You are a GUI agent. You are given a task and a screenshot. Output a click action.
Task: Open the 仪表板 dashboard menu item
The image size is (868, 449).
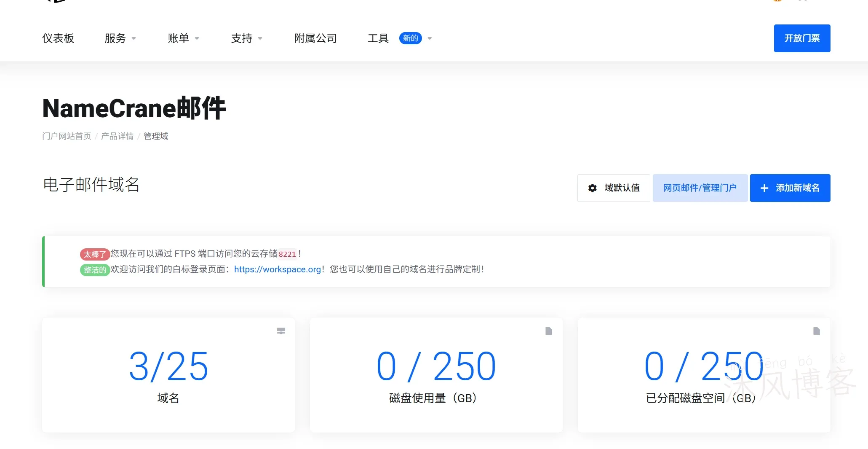pos(58,38)
